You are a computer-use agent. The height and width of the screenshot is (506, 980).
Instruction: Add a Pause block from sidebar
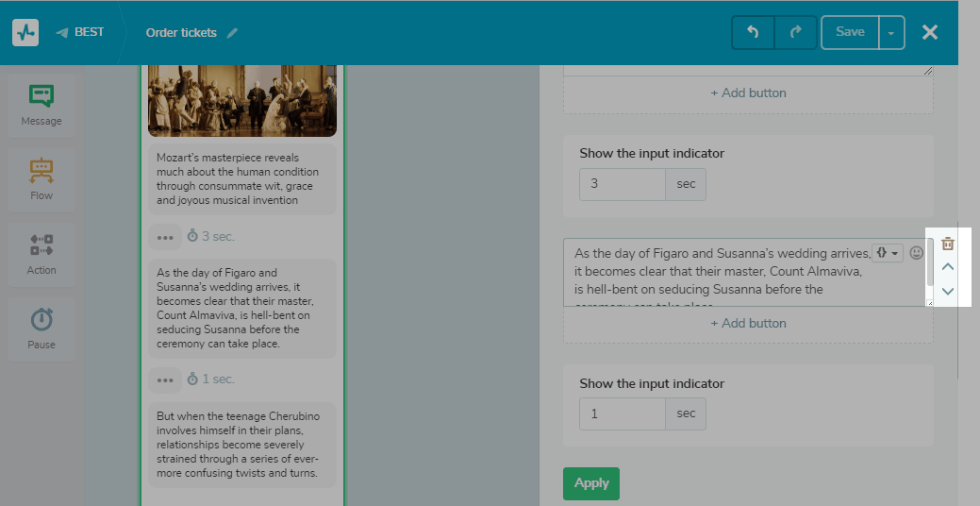click(42, 327)
